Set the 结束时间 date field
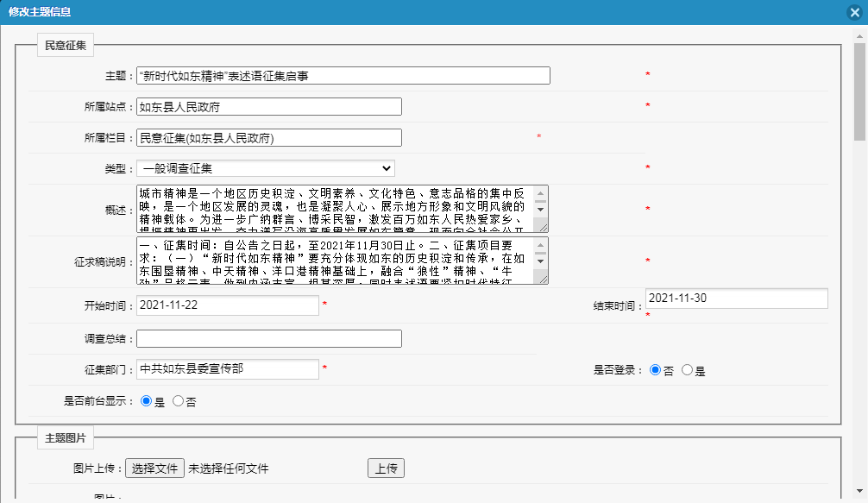 coord(736,299)
